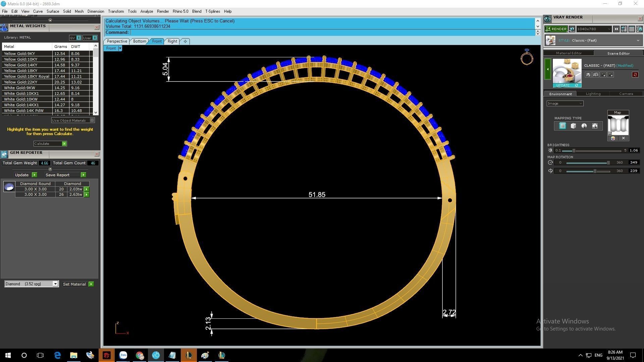Reset the scene using the red refresh icon
The height and width of the screenshot is (362, 644).
[635, 75]
